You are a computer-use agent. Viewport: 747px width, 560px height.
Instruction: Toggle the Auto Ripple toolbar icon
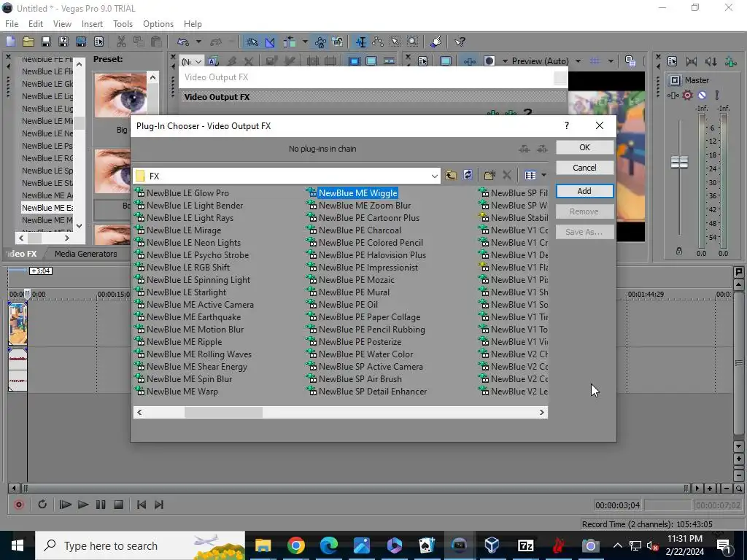point(289,42)
